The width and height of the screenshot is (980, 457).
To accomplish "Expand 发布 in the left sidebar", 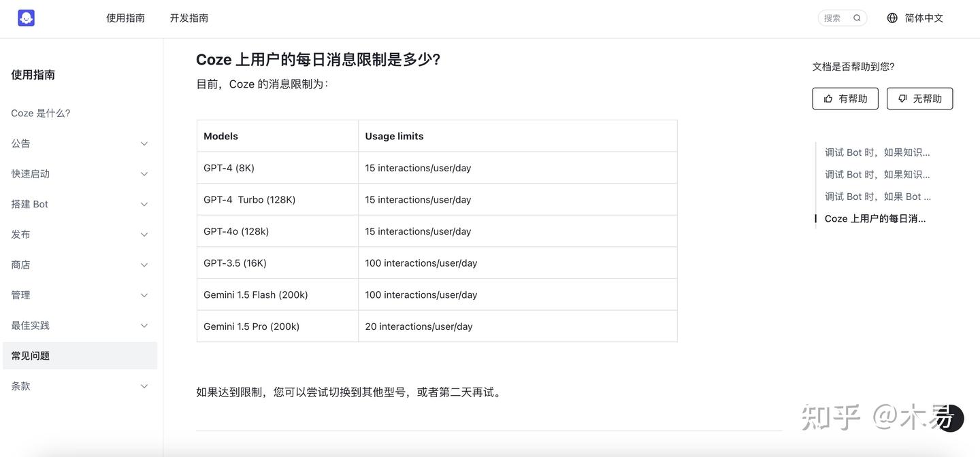I will point(142,233).
